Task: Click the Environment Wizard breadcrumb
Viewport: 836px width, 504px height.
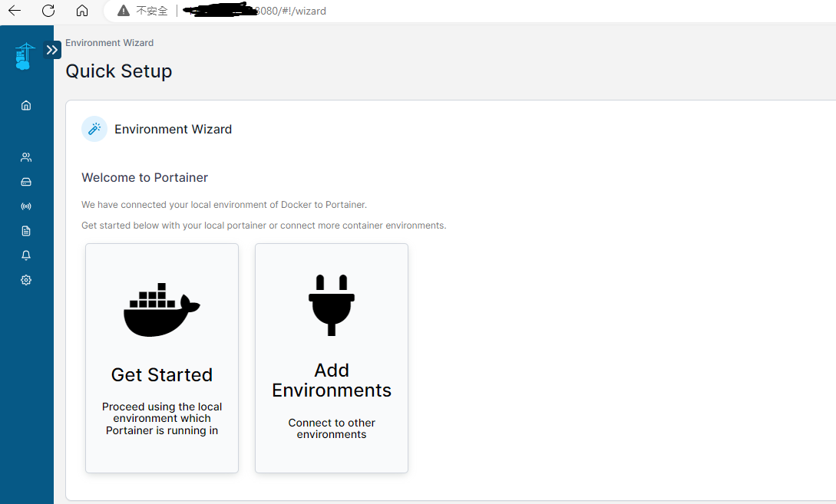Action: (x=109, y=43)
